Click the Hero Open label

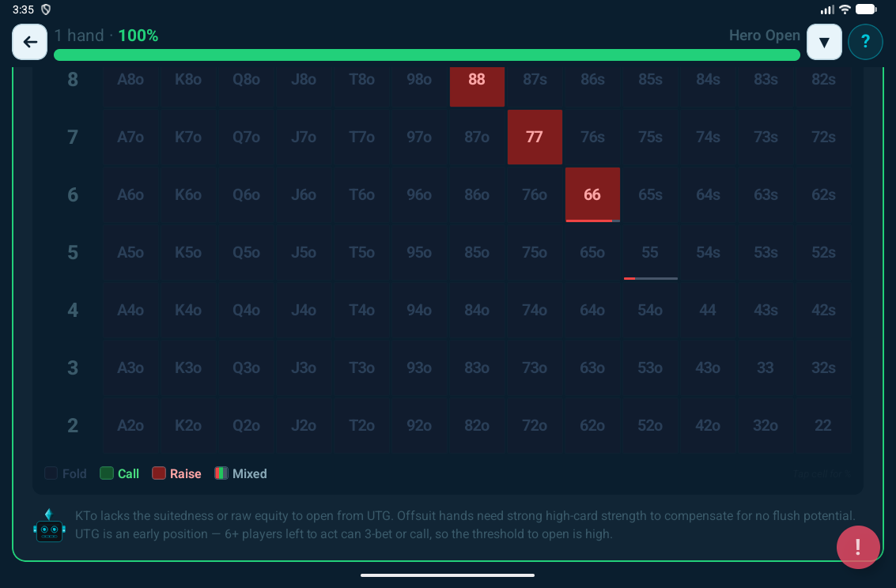pos(764,36)
